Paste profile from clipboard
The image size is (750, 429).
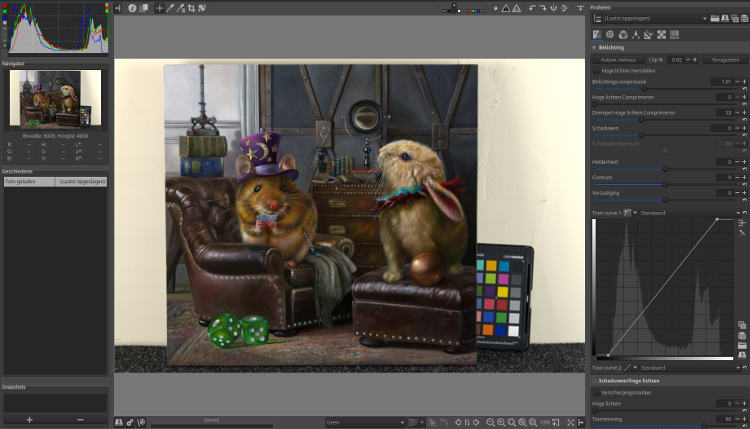click(745, 18)
